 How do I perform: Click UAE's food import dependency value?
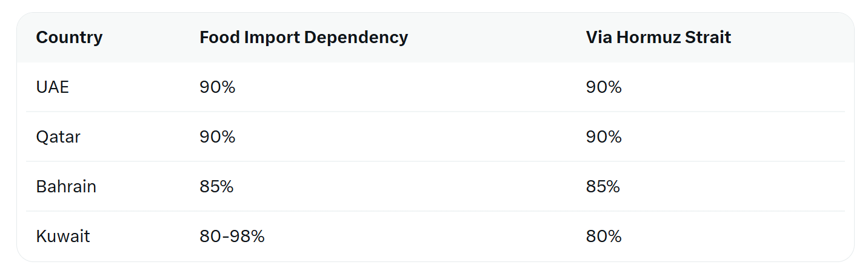[217, 87]
